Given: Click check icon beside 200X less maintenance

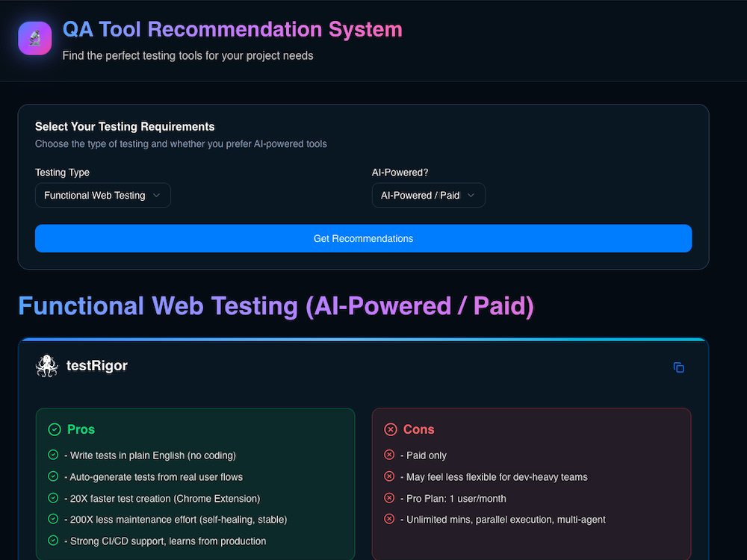Looking at the screenshot, I should (x=53, y=519).
